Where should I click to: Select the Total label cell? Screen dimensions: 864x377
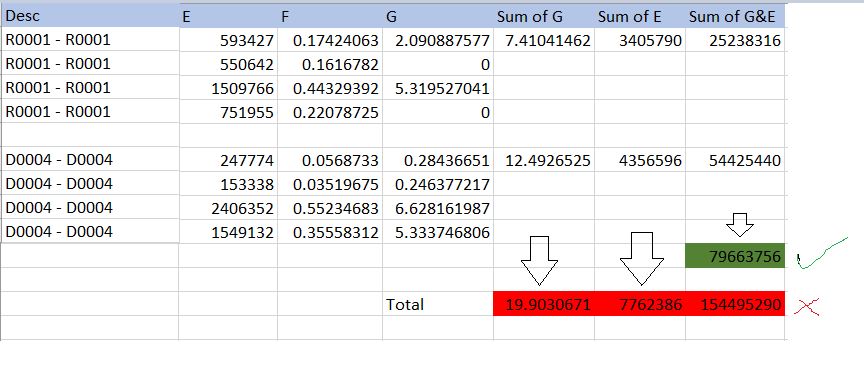(438, 304)
